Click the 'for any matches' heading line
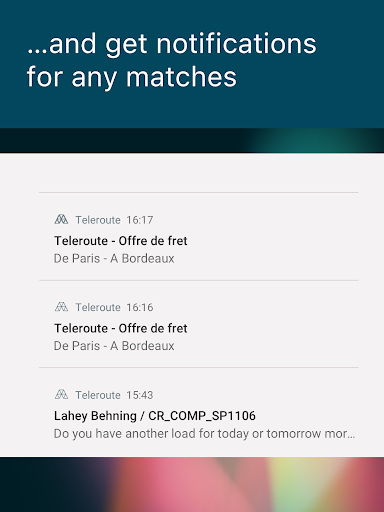 pos(132,77)
